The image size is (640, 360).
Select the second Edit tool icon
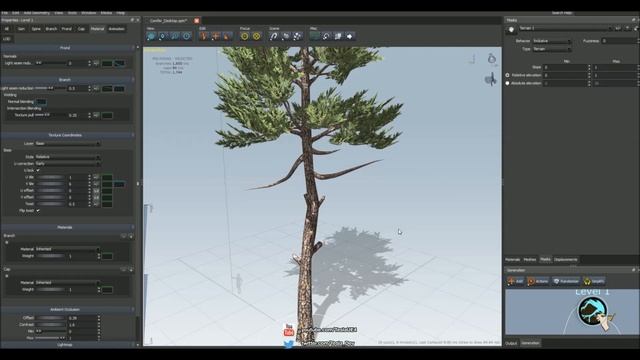(x=216, y=36)
